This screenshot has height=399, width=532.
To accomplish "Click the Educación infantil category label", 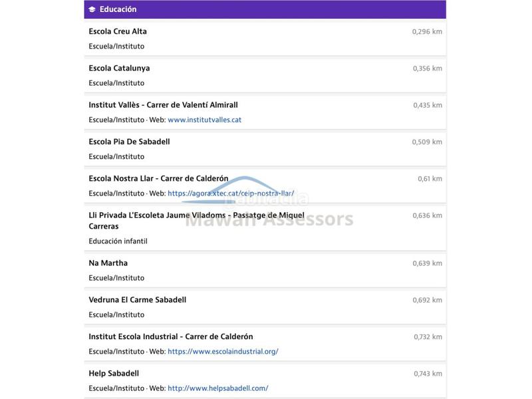I will click(x=118, y=241).
